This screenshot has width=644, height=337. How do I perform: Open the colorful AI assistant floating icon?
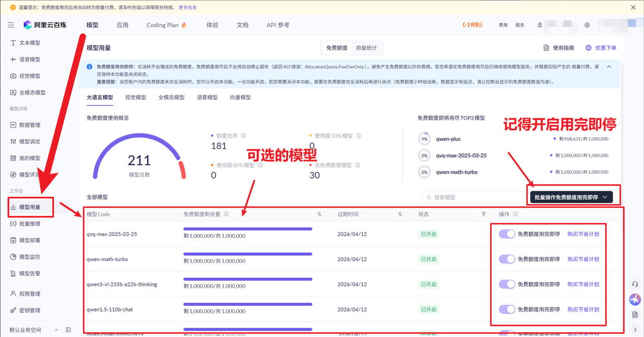point(635,299)
